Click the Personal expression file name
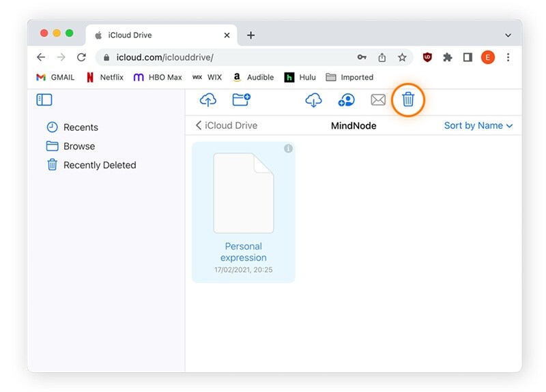This screenshot has width=546, height=392. pyautogui.click(x=244, y=252)
